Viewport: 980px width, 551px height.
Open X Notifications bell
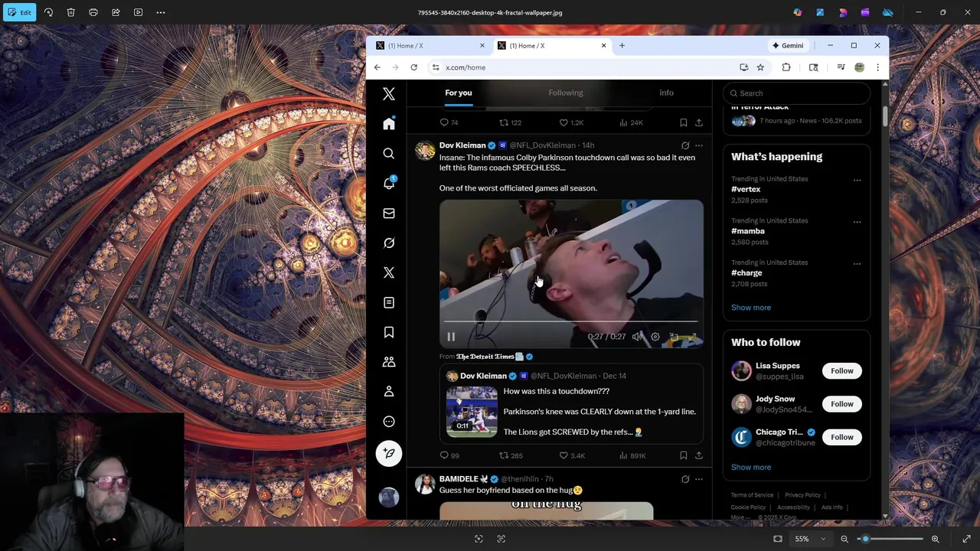389,184
